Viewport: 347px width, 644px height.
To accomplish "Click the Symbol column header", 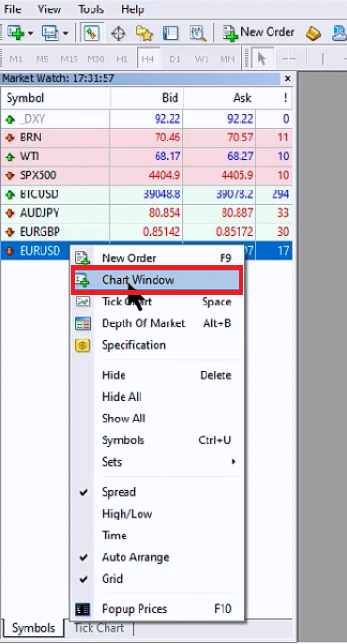I will tap(56, 98).
